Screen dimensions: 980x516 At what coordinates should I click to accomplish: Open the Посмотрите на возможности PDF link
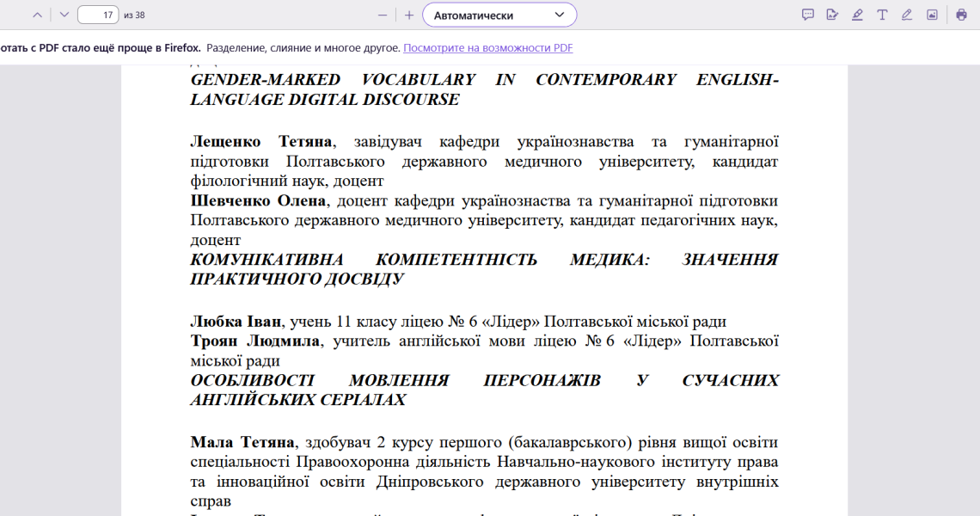pos(488,47)
